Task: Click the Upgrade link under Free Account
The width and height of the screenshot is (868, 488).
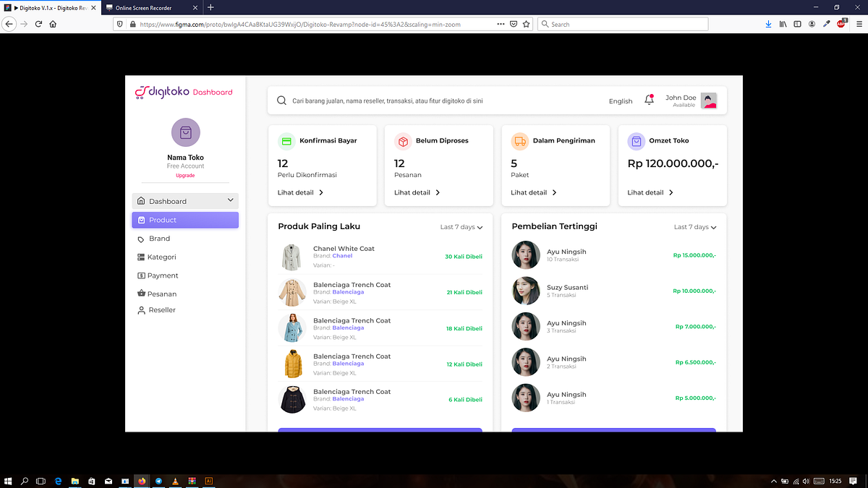Action: [185, 176]
